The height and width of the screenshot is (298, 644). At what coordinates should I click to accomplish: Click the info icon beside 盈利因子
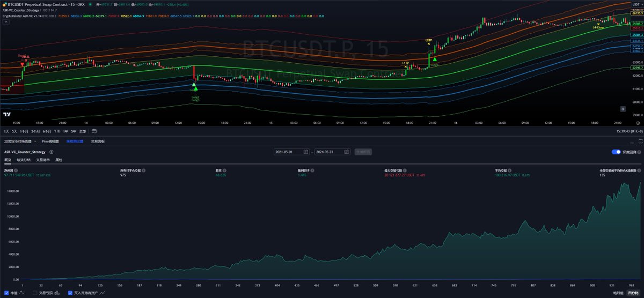click(313, 170)
